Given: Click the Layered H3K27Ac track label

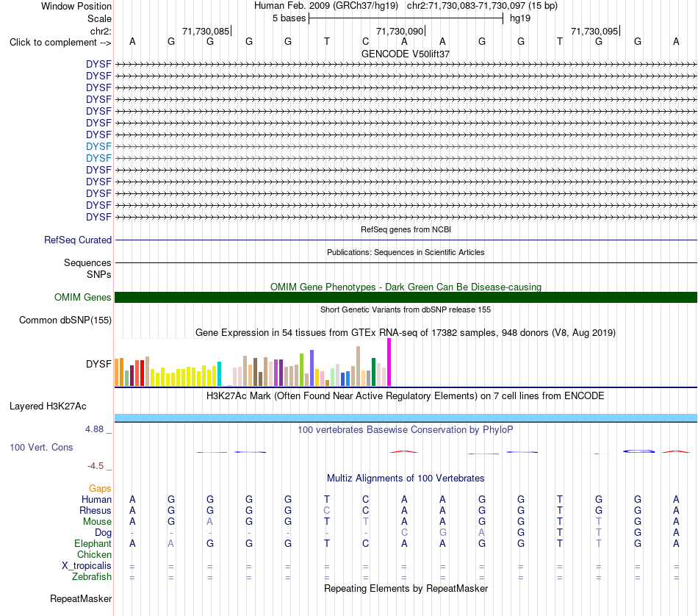Looking at the screenshot, I should [x=48, y=407].
